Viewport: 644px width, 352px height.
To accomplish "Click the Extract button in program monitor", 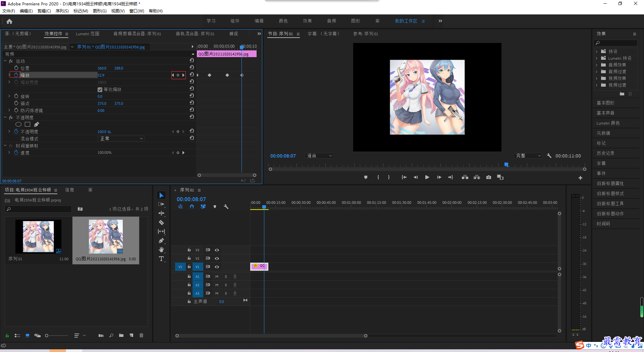I will [x=477, y=177].
